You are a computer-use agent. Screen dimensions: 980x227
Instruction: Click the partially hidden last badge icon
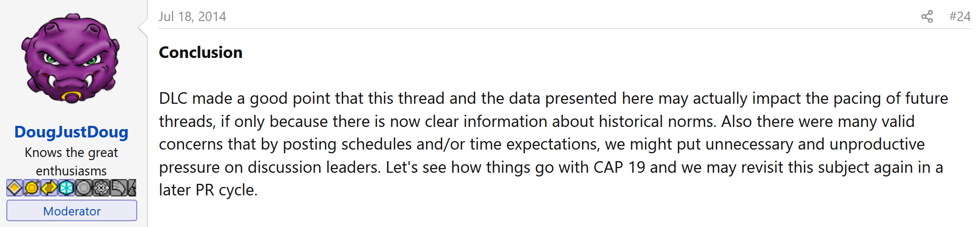132,187
